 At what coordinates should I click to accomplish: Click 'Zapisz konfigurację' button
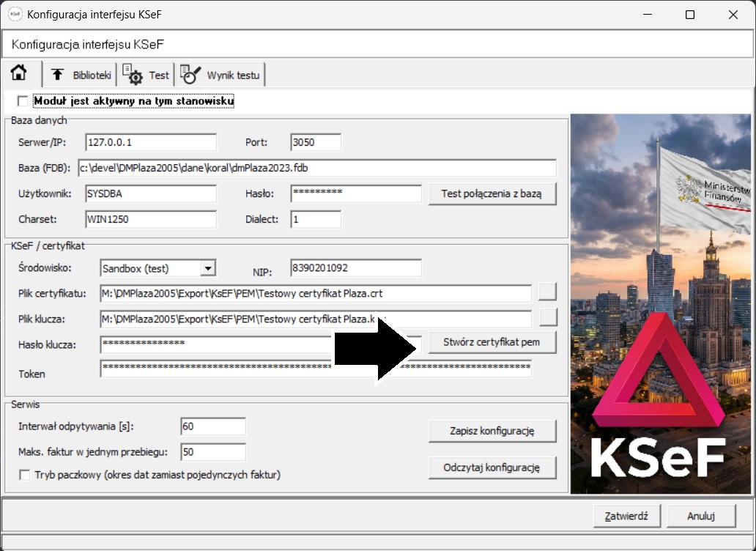(x=492, y=431)
